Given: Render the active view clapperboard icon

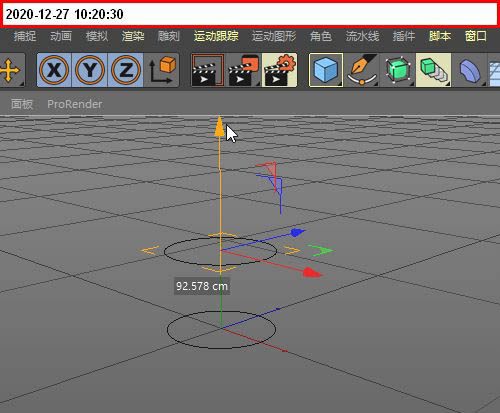Looking at the screenshot, I should (208, 70).
